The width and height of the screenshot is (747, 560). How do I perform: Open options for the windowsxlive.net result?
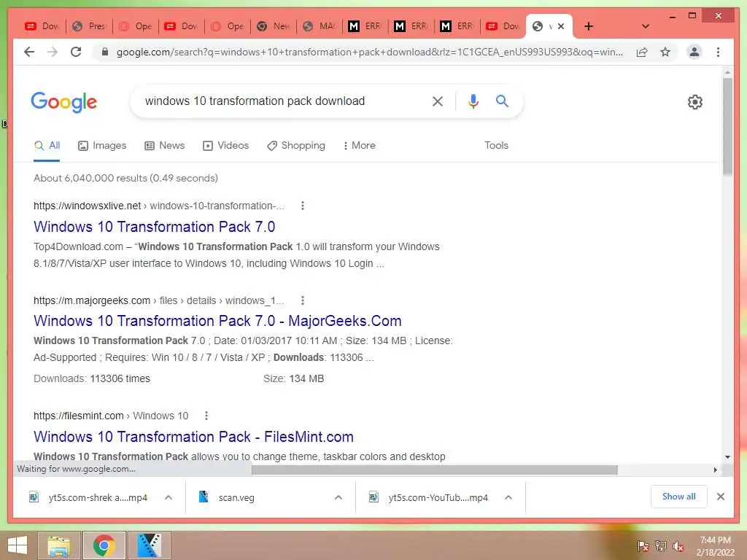pyautogui.click(x=303, y=206)
